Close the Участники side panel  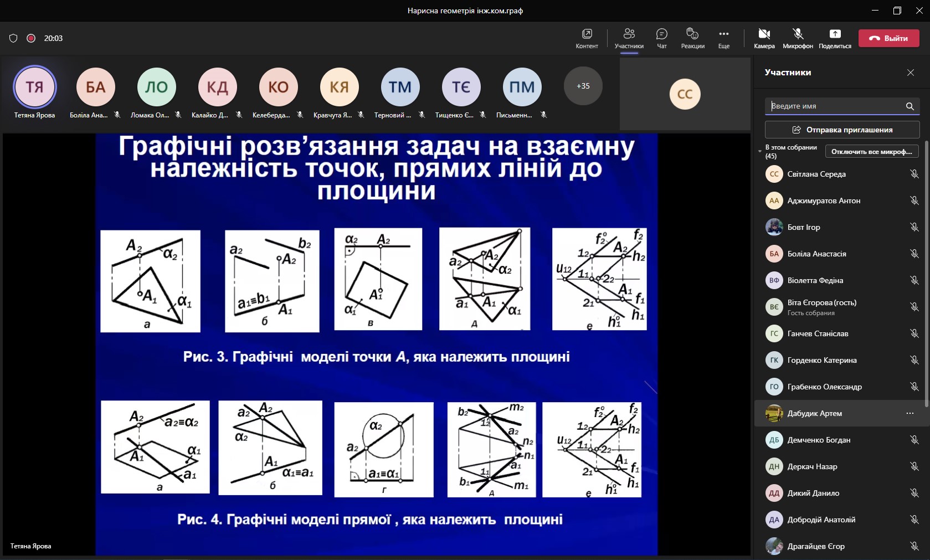910,73
